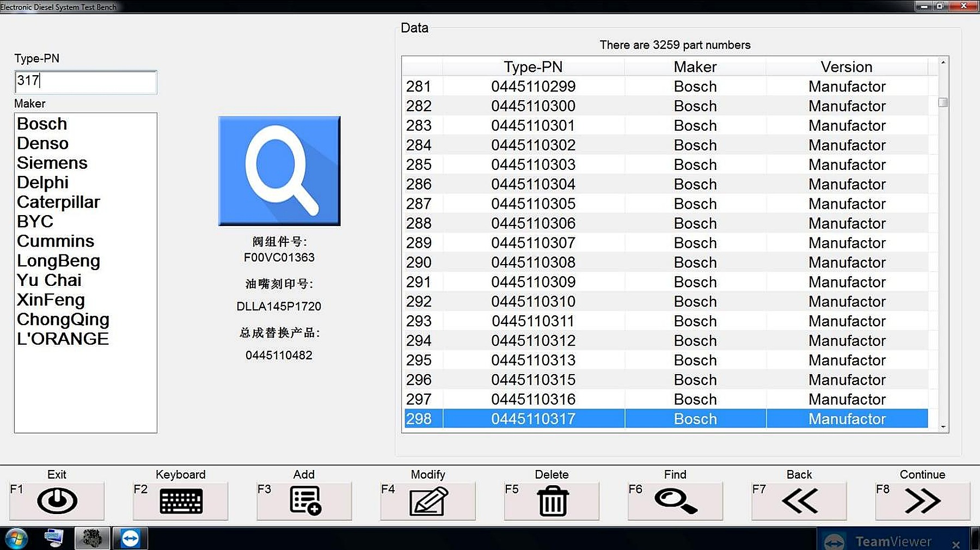The width and height of the screenshot is (980, 550).
Task: Click Manufactor cell in row 290
Action: pos(847,262)
